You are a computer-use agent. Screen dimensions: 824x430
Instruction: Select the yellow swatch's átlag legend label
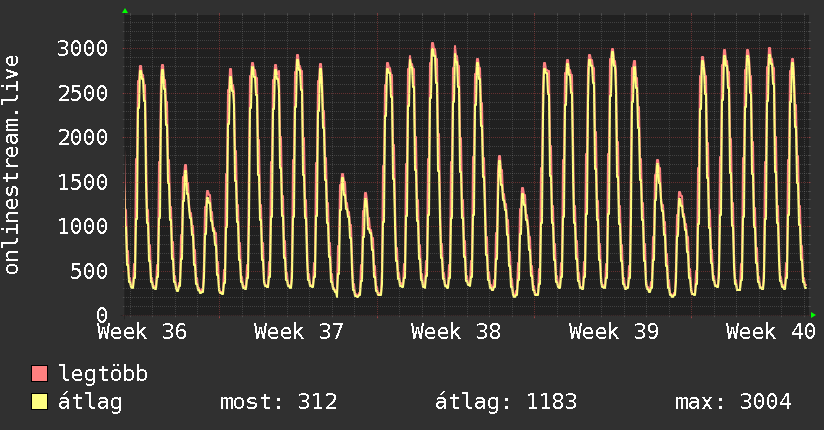[90, 402]
